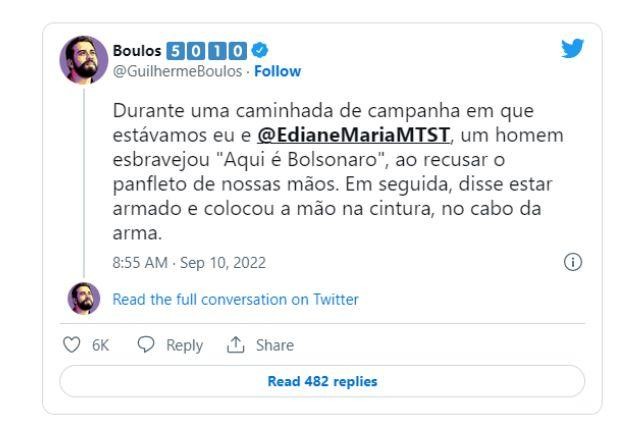Read the full conversation on Twitter
Image resolution: width=640 pixels, height=440 pixels.
pos(234,298)
